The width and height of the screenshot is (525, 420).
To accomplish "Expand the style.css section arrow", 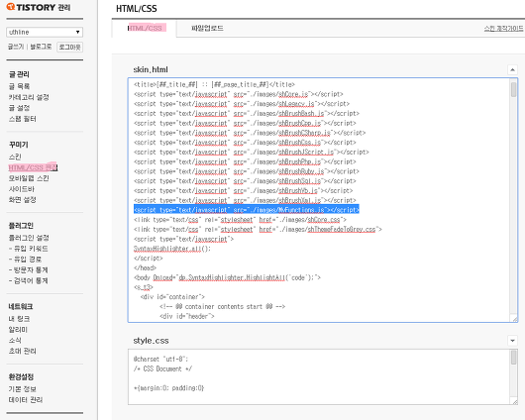I will click(x=512, y=341).
